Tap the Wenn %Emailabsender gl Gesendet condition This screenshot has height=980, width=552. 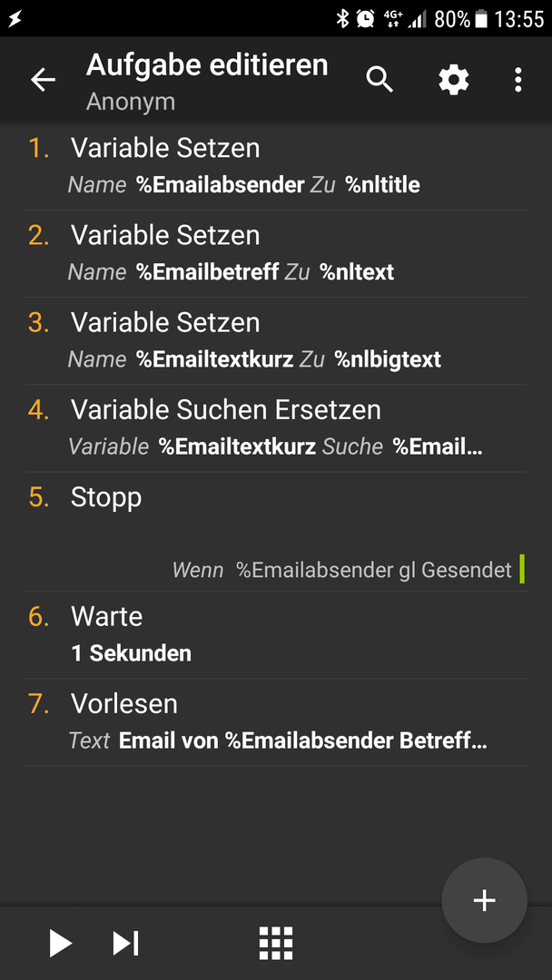[x=342, y=570]
